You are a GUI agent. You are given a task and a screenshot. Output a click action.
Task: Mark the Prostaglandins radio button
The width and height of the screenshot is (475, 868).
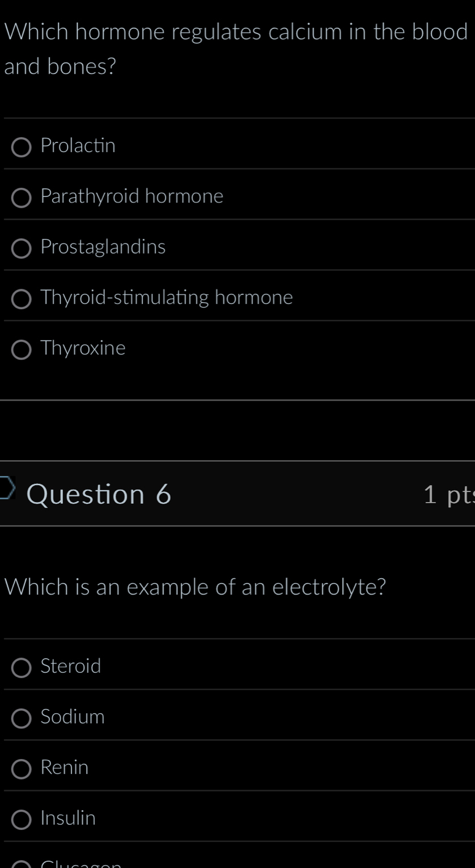(22, 248)
